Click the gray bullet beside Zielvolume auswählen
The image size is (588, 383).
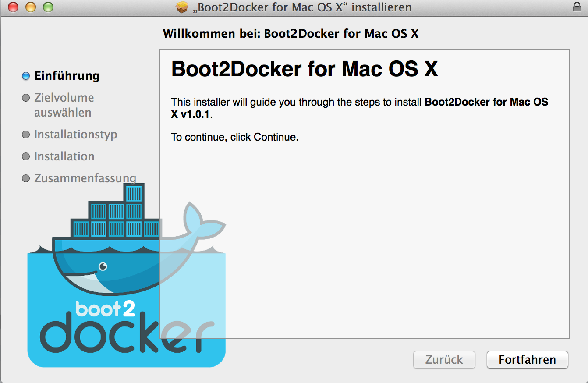[x=26, y=98]
